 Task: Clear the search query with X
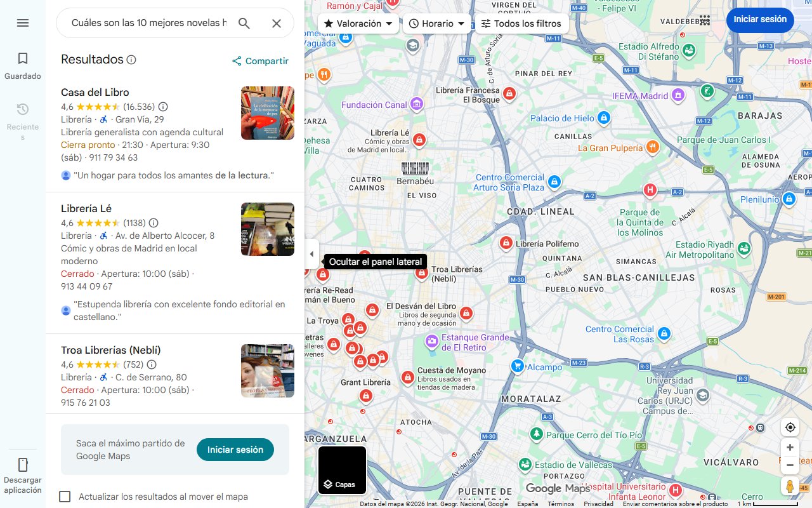coord(277,23)
